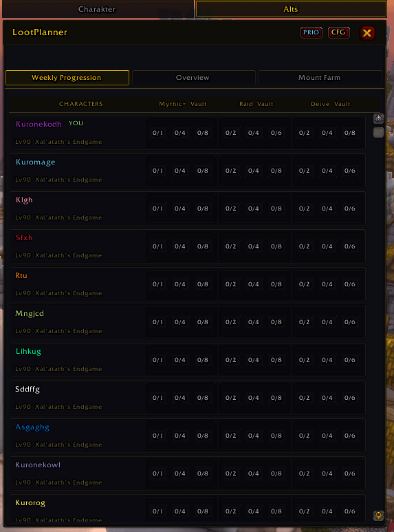Click Kuronekodh's Mythic+ 0/1 vault slot
This screenshot has width=394, height=532.
point(157,133)
